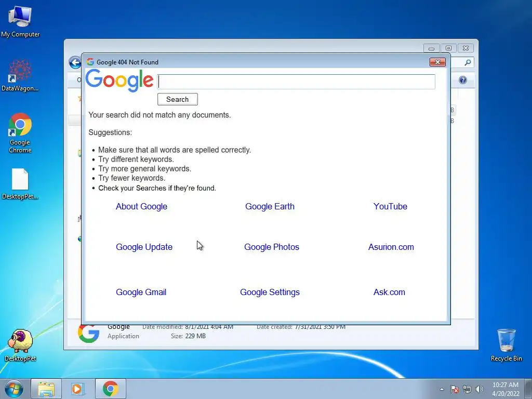Image resolution: width=532 pixels, height=399 pixels.
Task: Open volume control speaker icon
Action: coord(480,389)
